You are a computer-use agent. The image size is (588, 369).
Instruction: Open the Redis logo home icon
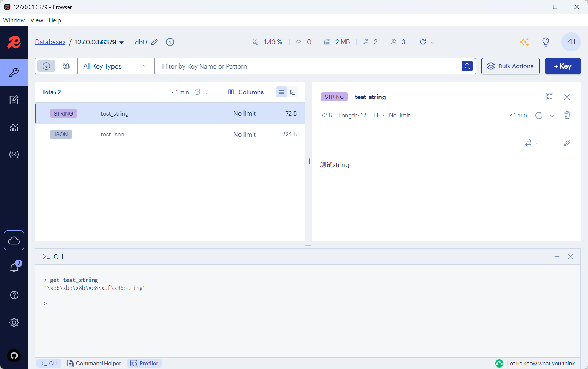[x=14, y=42]
